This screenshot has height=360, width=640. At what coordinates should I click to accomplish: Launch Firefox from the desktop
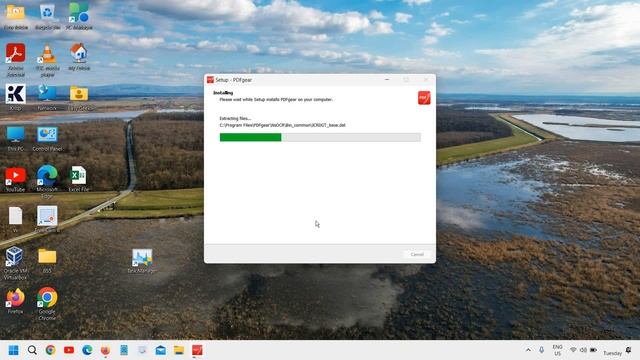16,301
